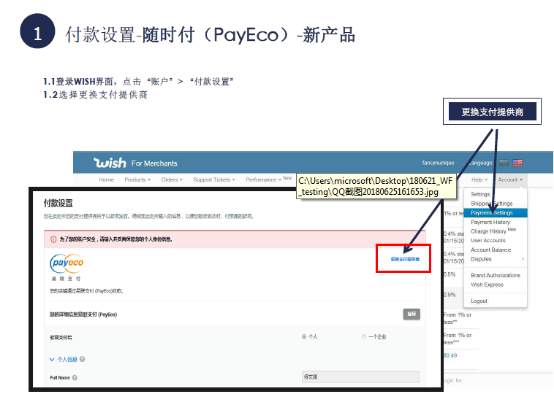Choose Brand Authorizations from the Account menu
Screen dimensions: 554x403
click(495, 275)
